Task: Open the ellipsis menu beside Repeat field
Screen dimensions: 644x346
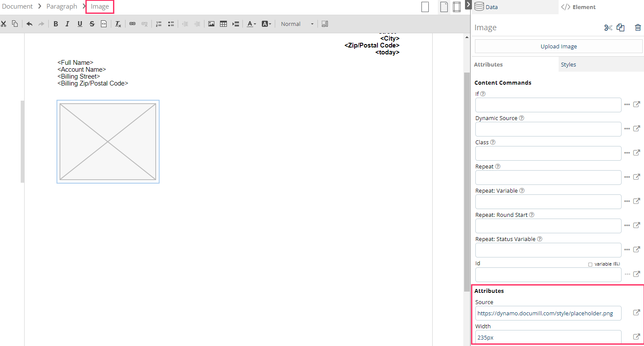Action: [627, 177]
